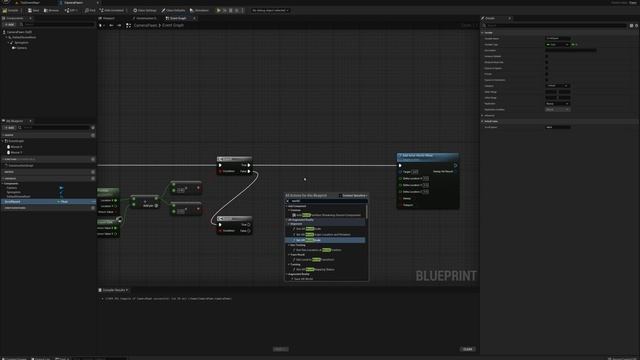The image size is (640, 360).
Task: Click Add in the My Blueprint panel
Action: pos(9,128)
